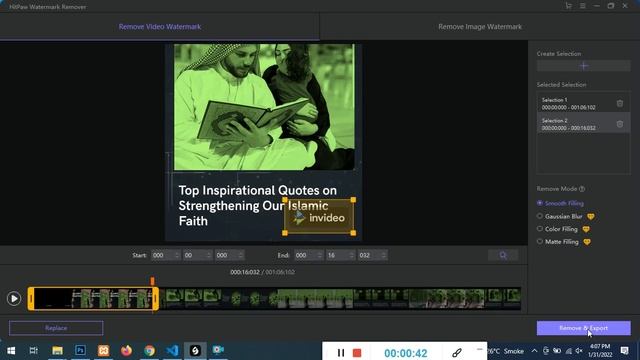The width and height of the screenshot is (640, 360).
Task: Open Remove Mode help icon
Action: pyautogui.click(x=582, y=189)
